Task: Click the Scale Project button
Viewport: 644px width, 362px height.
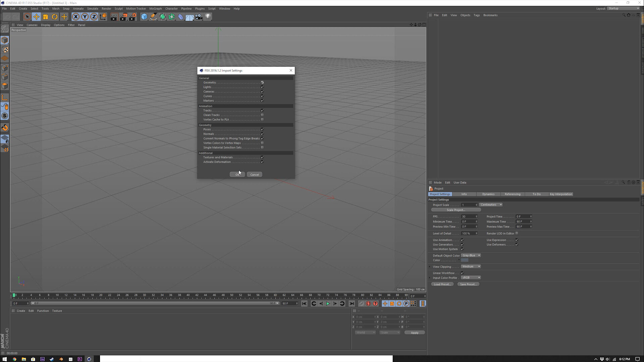Action: click(456, 210)
